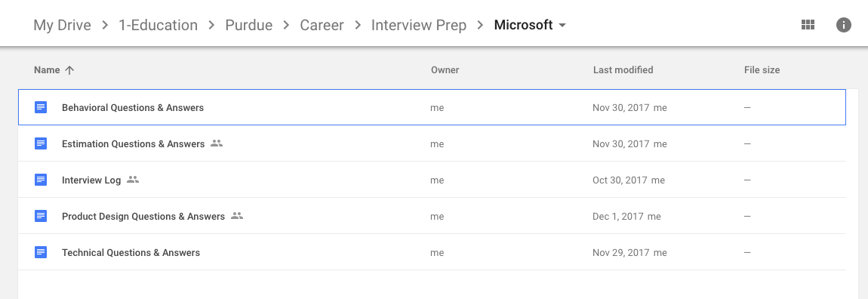Open the Microsoft folder dropdown arrow
868x299 pixels.
coord(562,26)
